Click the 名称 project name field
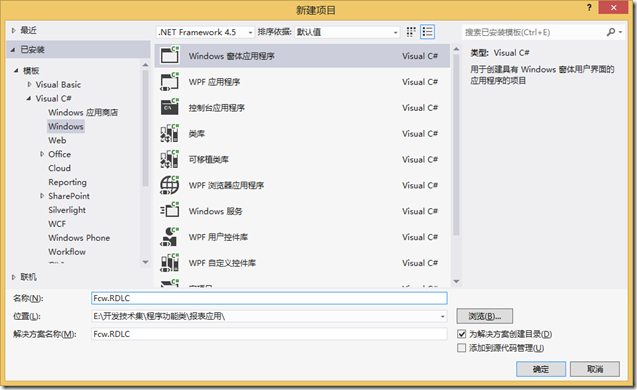 269,298
